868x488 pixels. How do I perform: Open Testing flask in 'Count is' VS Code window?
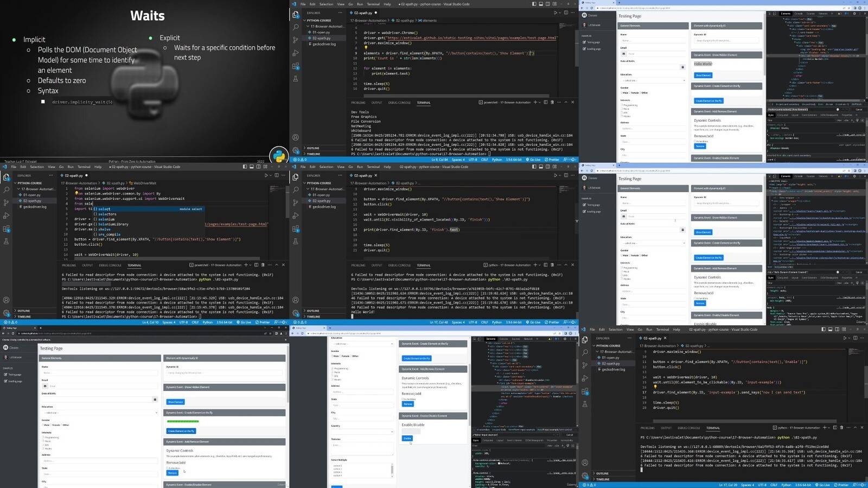pyautogui.click(x=296, y=79)
